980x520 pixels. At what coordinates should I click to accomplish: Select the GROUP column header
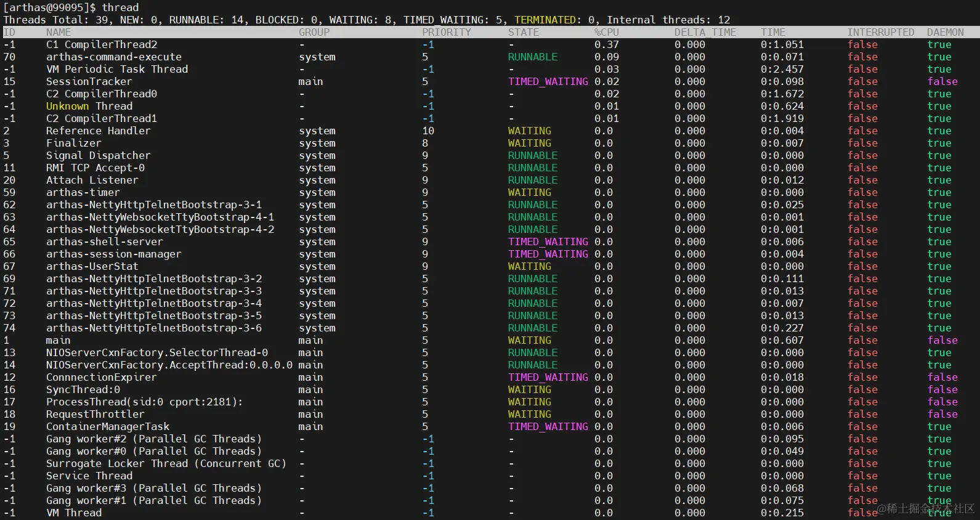pyautogui.click(x=314, y=32)
